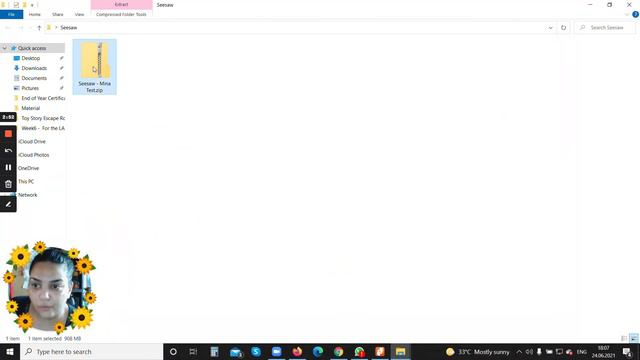Open Google Chrome from the taskbar
Image resolution: width=640 pixels, height=360 pixels.
click(x=338, y=351)
